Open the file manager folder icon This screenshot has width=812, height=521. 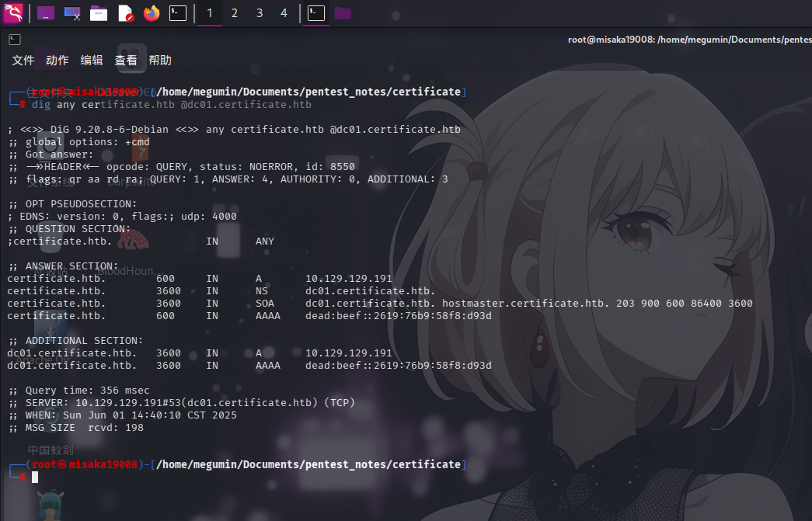click(99, 13)
